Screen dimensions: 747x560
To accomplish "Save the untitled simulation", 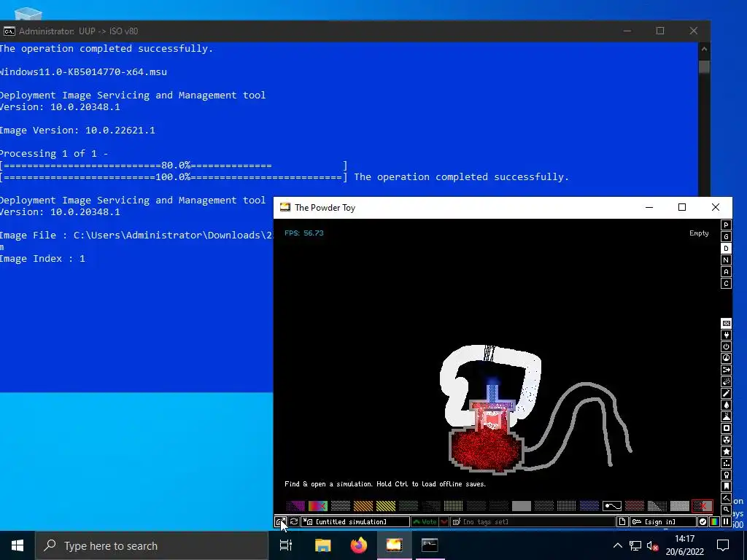I will click(355, 522).
